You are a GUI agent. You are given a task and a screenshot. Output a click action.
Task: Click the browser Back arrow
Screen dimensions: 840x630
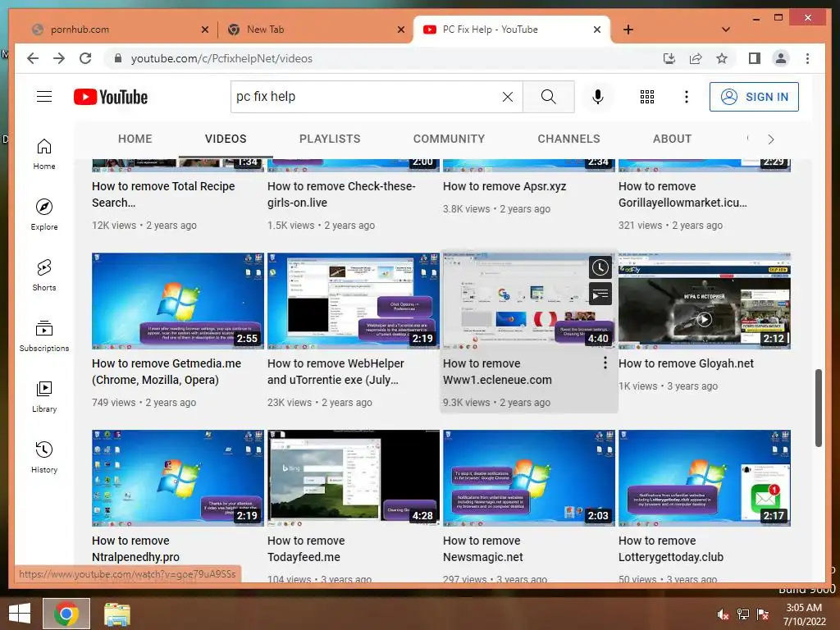tap(33, 58)
